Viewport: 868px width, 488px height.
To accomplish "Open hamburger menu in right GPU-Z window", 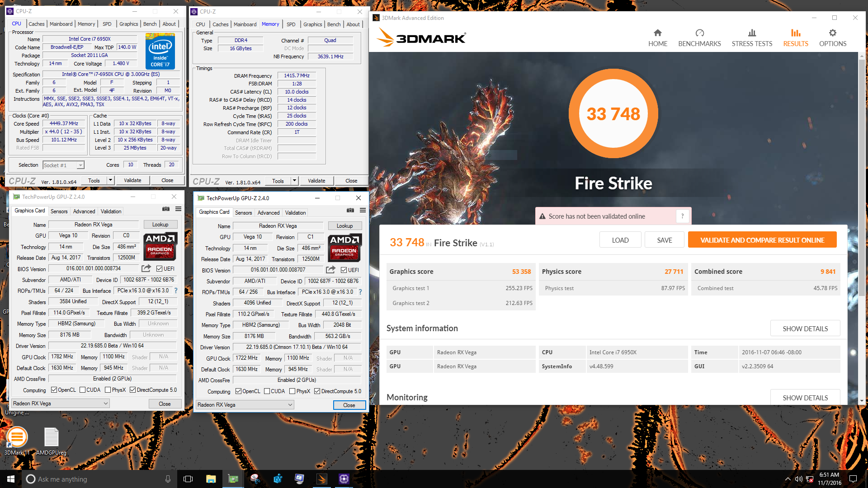I will (x=363, y=210).
